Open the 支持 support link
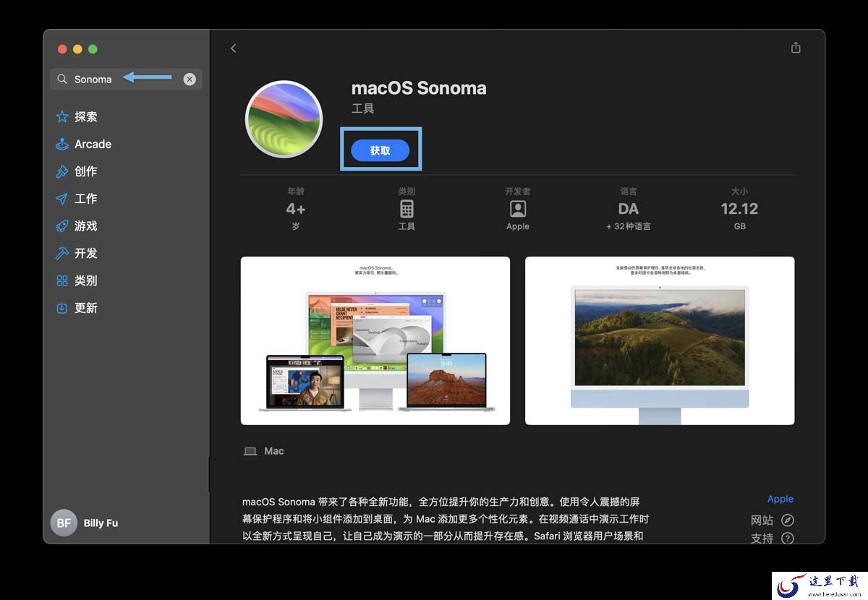Viewport: 868px width, 600px height. pyautogui.click(x=762, y=539)
